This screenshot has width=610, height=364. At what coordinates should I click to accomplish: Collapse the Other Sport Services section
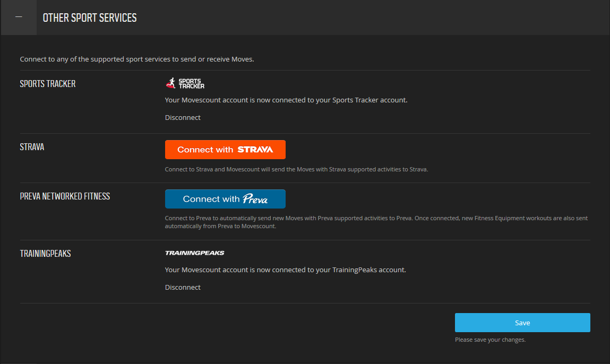19,18
